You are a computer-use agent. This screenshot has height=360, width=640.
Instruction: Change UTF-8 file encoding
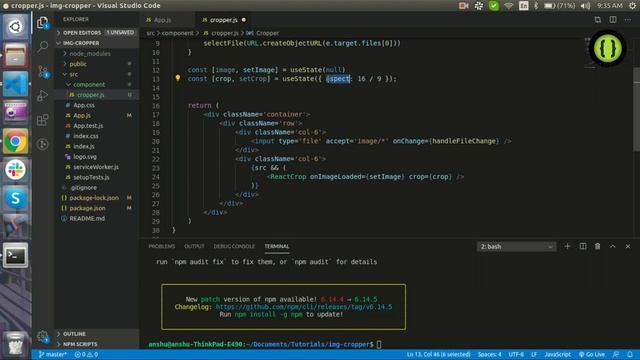[516, 354]
